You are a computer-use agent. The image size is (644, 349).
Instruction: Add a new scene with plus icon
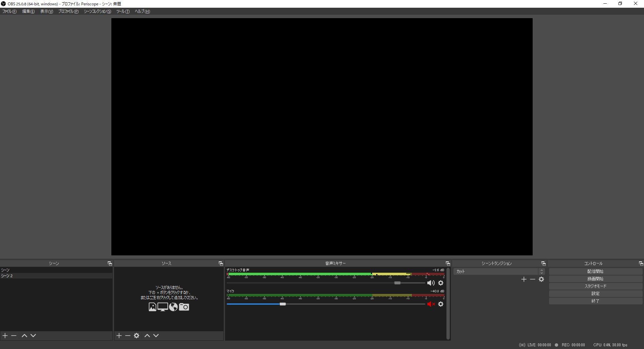pyautogui.click(x=5, y=336)
